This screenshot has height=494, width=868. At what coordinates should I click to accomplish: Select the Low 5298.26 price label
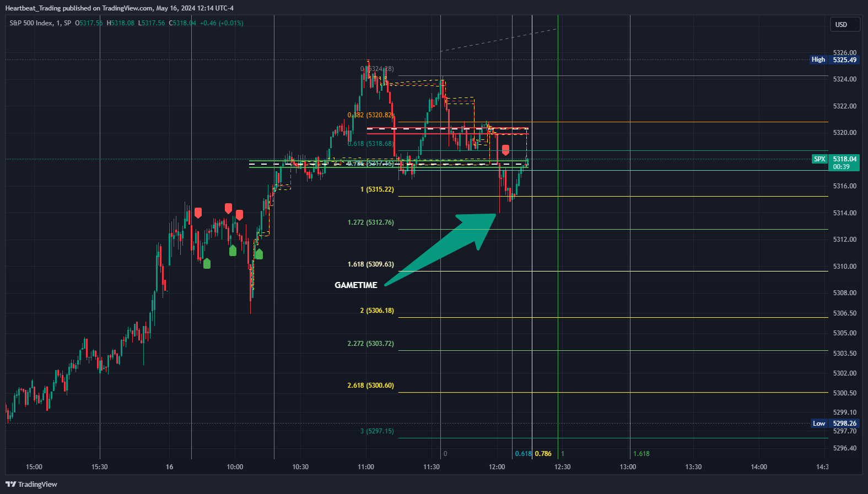[x=835, y=424]
